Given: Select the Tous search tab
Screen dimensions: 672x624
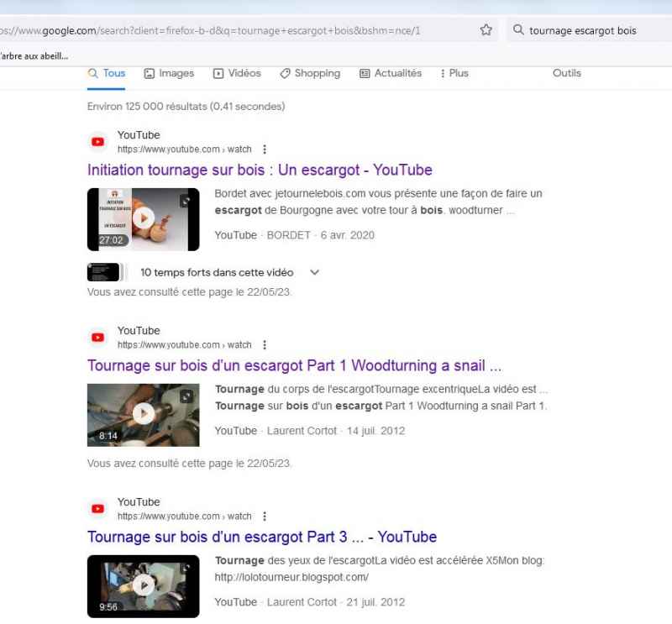Looking at the screenshot, I should tap(107, 73).
